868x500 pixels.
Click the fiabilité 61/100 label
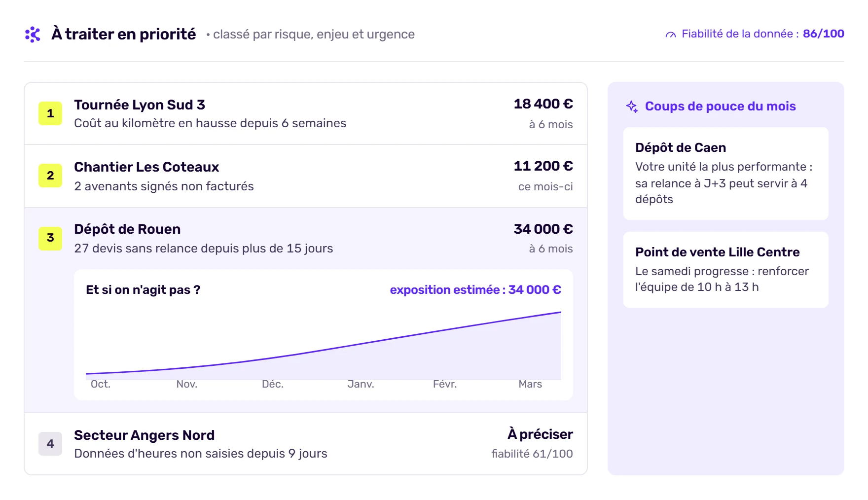(532, 454)
